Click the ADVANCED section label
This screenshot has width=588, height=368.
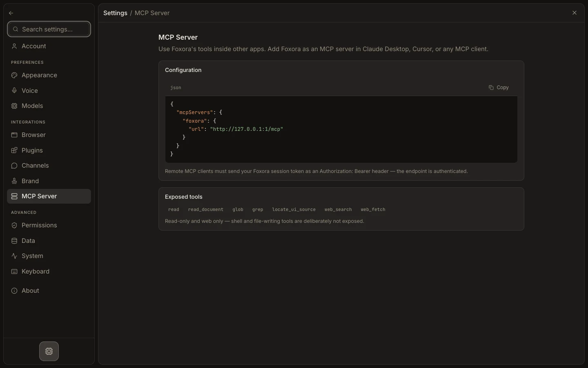point(24,213)
